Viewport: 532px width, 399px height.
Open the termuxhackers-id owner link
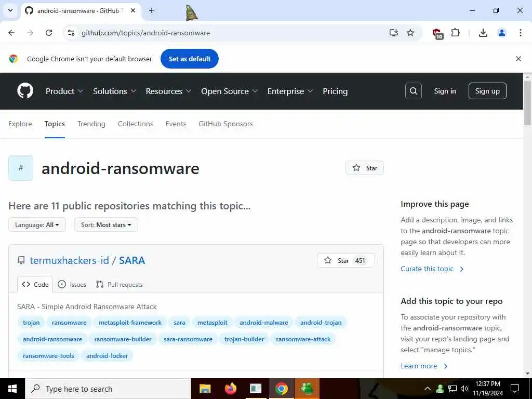[69, 260]
